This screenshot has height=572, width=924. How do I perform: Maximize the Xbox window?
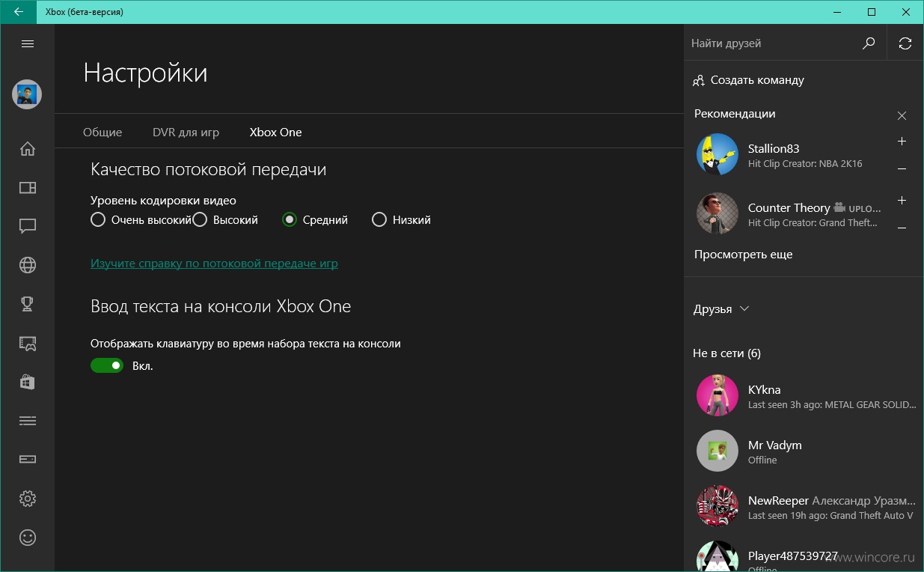point(872,12)
